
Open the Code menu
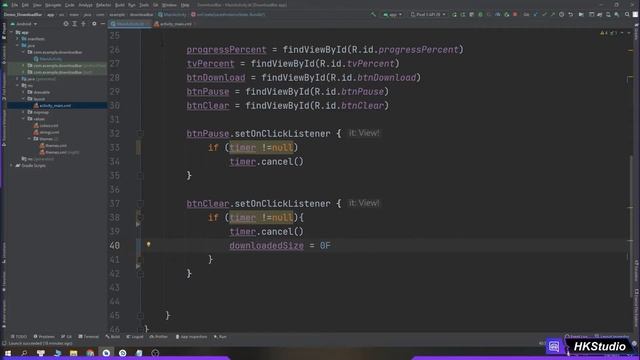point(70,5)
